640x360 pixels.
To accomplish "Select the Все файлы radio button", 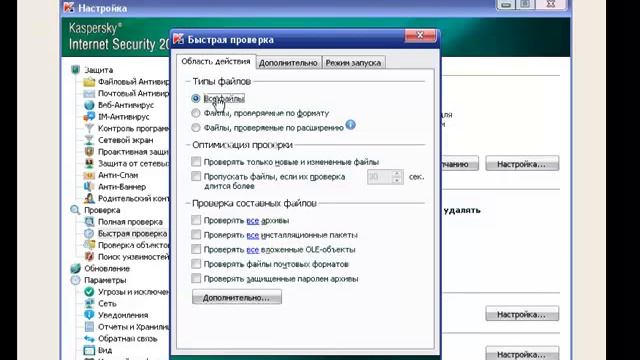I will coord(196,98).
